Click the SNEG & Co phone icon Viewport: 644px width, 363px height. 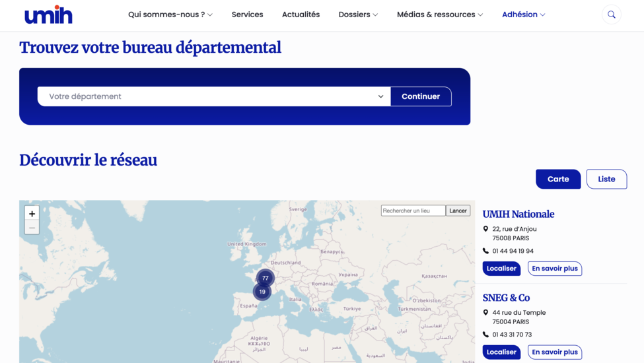pos(486,335)
